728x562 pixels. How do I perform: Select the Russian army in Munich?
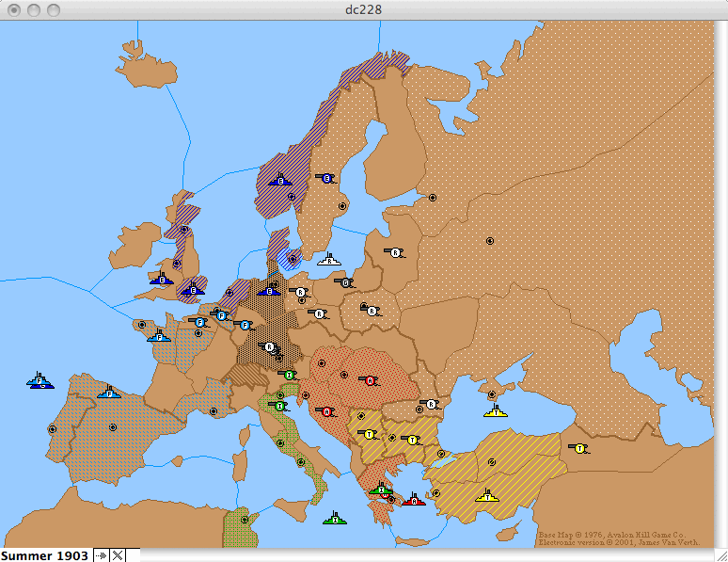click(269, 346)
